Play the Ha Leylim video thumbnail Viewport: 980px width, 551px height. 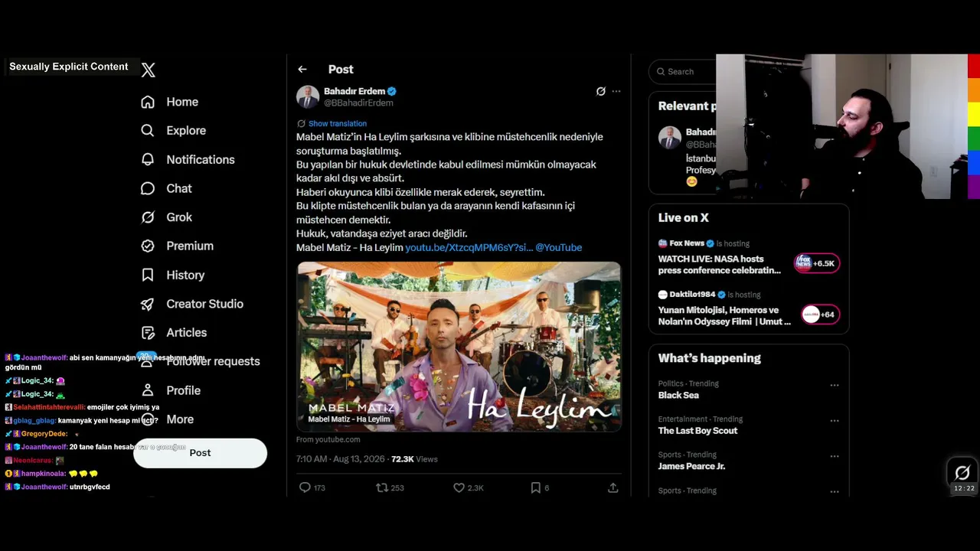[x=459, y=347]
